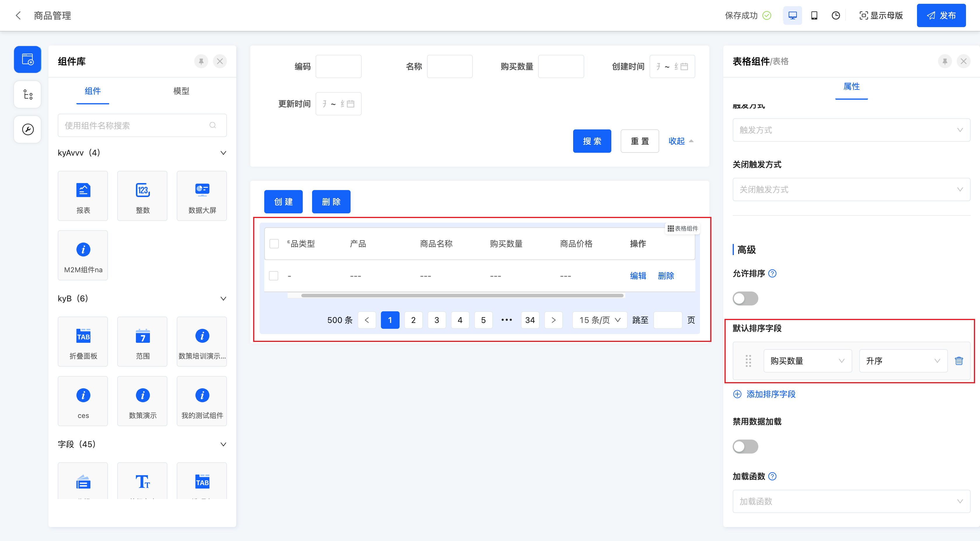This screenshot has height=541, width=980.
Task: Select the 属性 tab
Action: 851,86
